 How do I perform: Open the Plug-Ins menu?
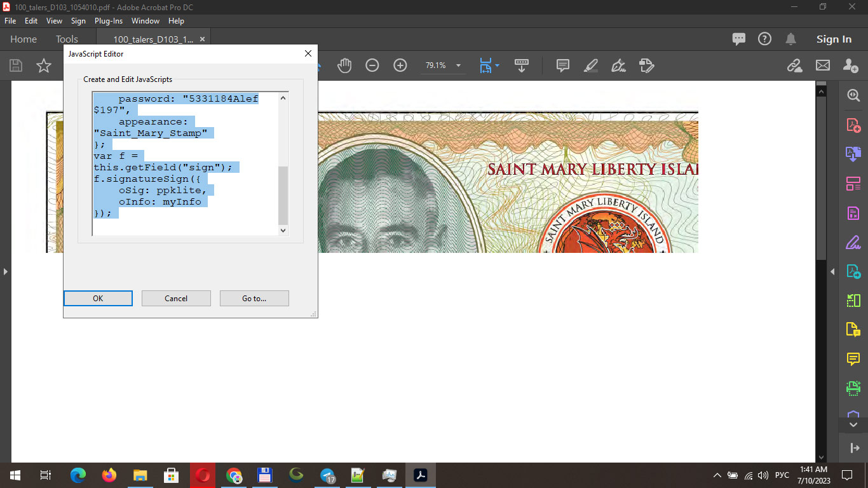click(109, 21)
